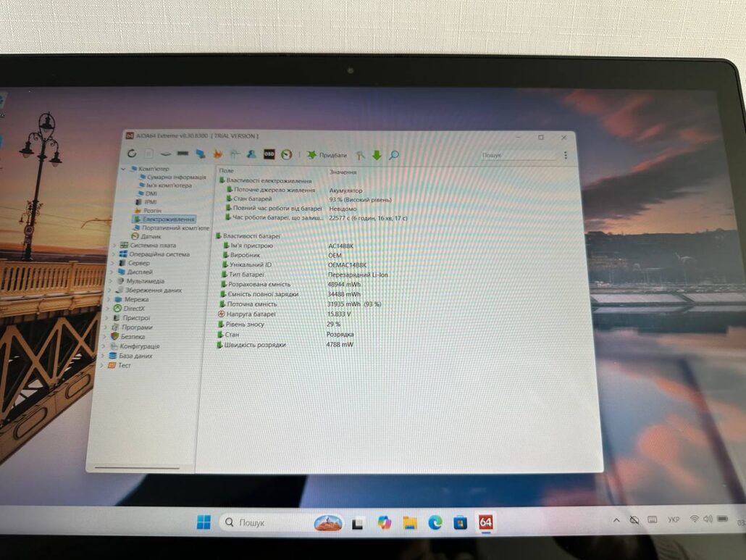Expand the DirectX node

(x=109, y=309)
